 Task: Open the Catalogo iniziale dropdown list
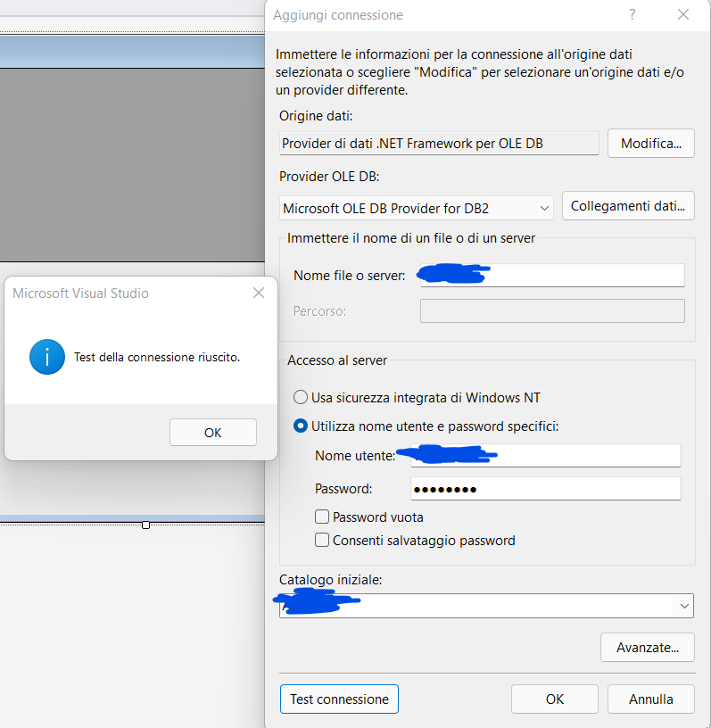(x=684, y=606)
